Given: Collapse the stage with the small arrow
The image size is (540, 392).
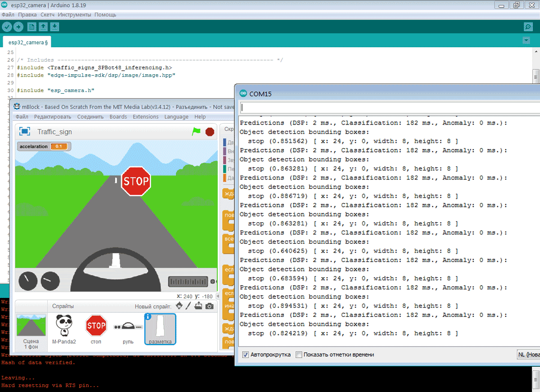Looking at the screenshot, I should (218, 296).
